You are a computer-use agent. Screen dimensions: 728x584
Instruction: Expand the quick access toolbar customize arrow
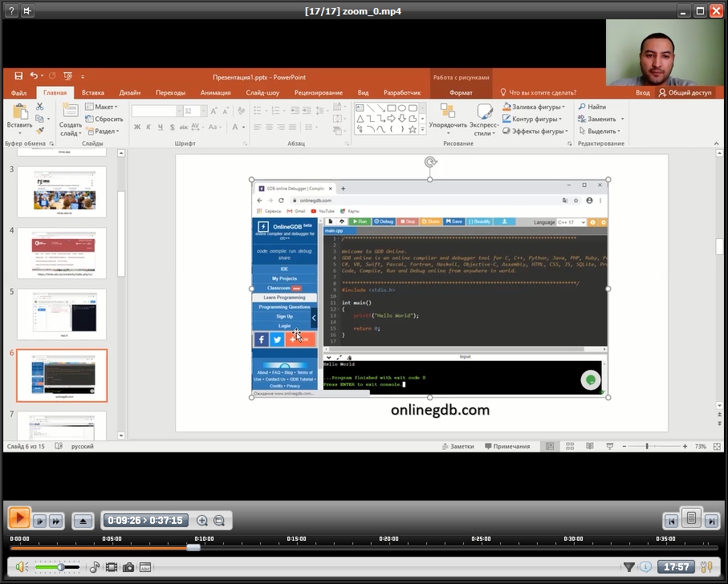pyautogui.click(x=83, y=76)
